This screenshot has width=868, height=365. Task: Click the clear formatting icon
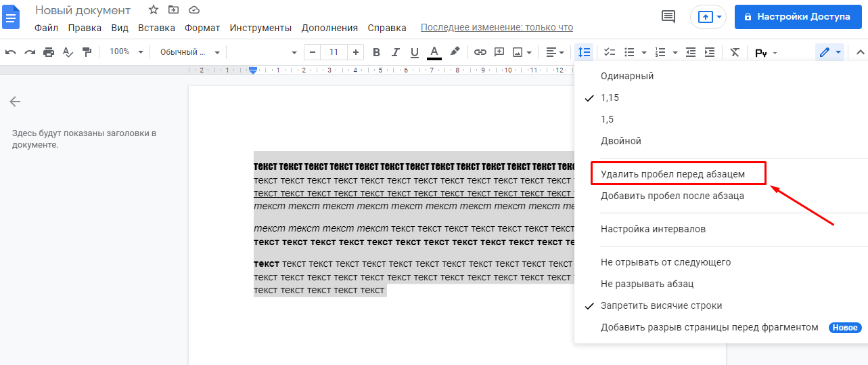click(x=735, y=52)
